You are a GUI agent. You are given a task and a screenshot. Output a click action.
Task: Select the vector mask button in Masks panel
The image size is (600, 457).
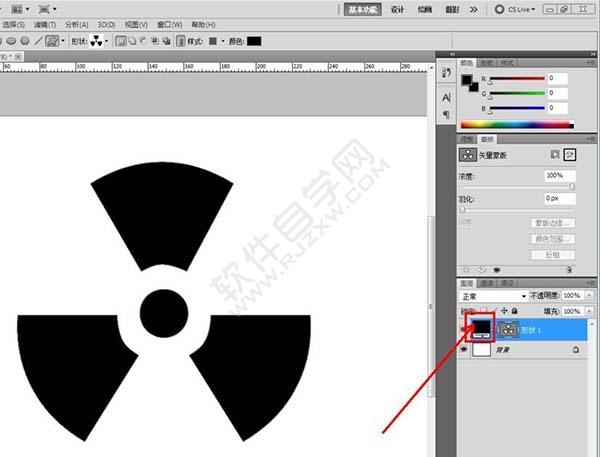tap(570, 155)
